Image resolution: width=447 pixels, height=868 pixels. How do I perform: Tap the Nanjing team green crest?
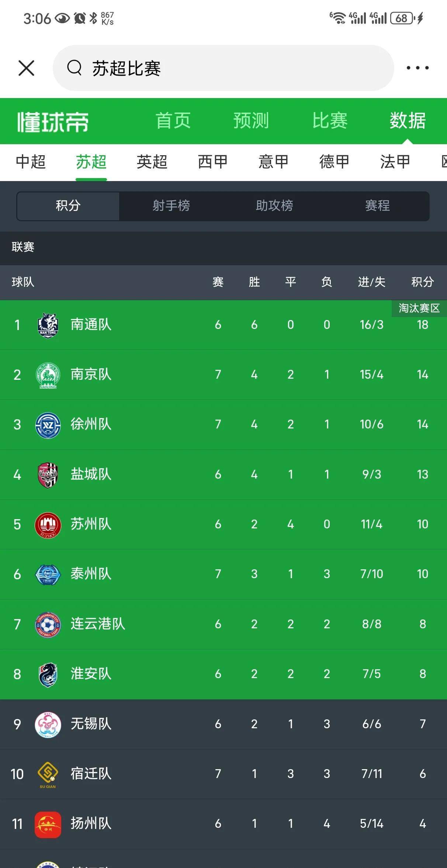tap(48, 375)
